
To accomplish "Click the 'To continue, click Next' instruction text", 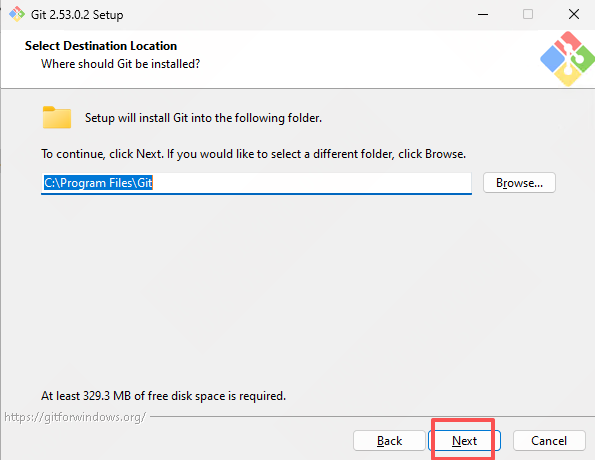I will [253, 154].
